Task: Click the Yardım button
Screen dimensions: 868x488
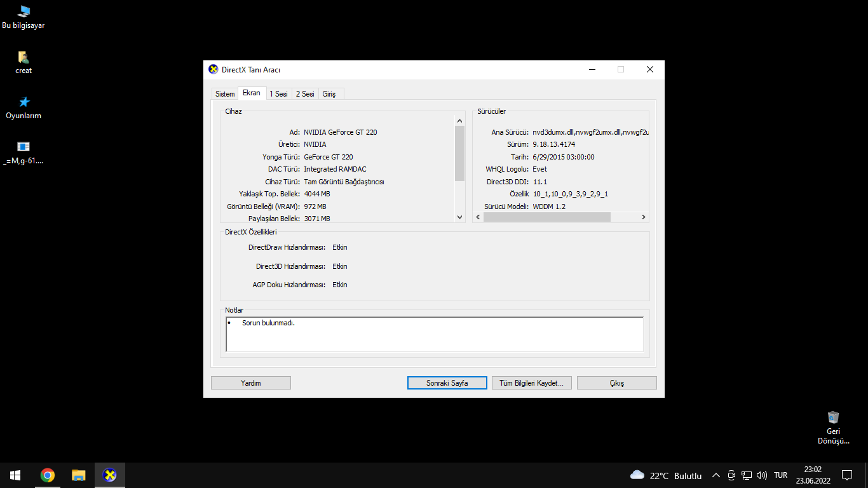Action: click(251, 383)
